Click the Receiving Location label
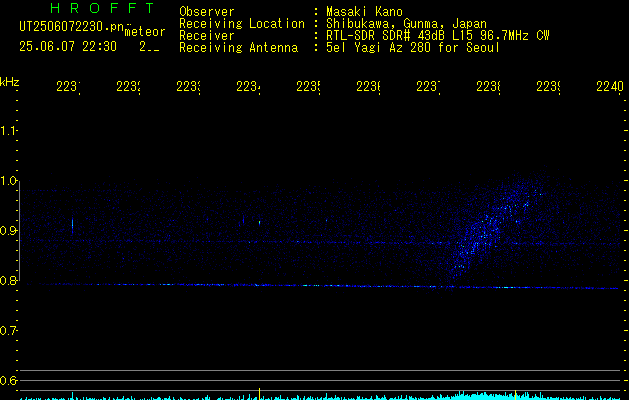 click(242, 24)
